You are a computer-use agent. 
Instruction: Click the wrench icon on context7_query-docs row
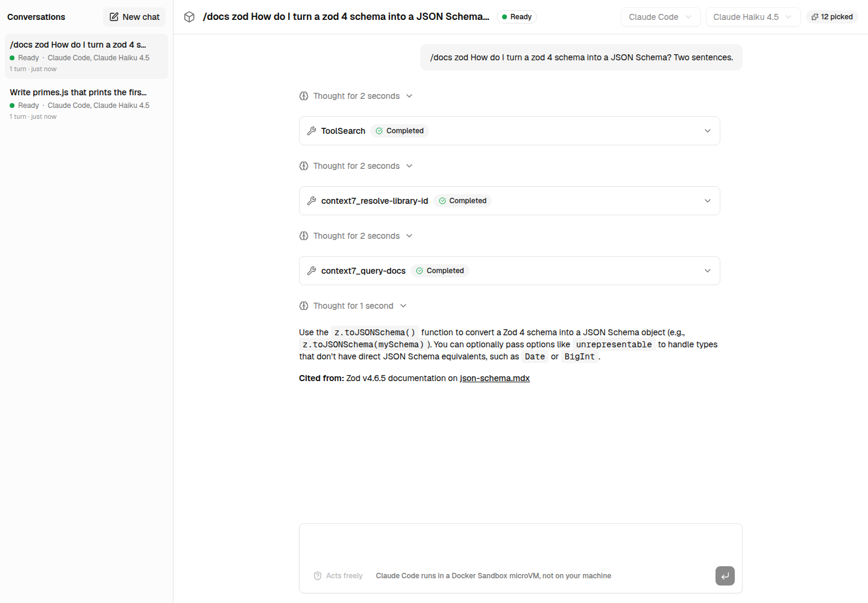(x=312, y=271)
